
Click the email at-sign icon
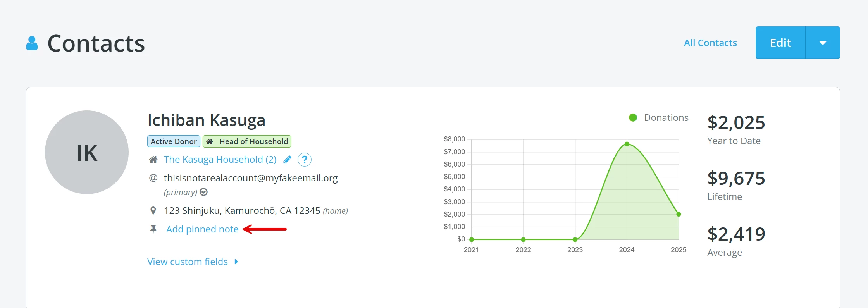click(x=153, y=178)
